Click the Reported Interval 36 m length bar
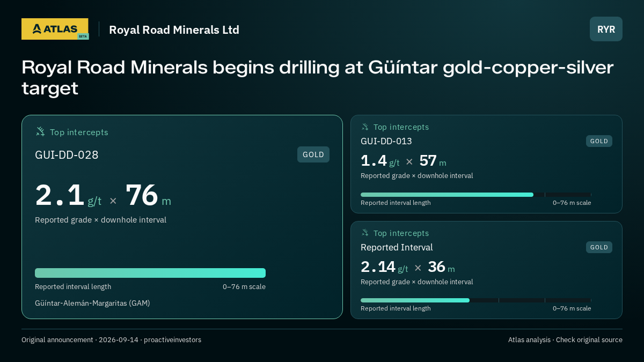 pos(475,300)
